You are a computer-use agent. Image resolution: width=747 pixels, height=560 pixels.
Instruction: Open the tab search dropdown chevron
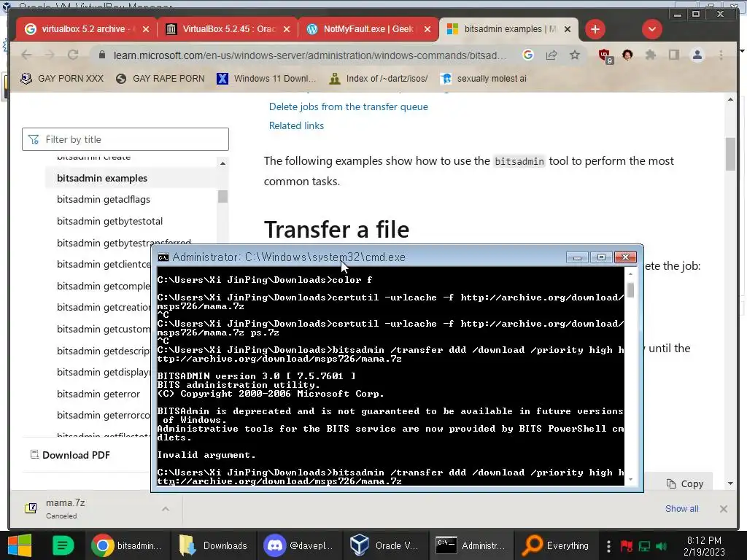[x=651, y=29]
